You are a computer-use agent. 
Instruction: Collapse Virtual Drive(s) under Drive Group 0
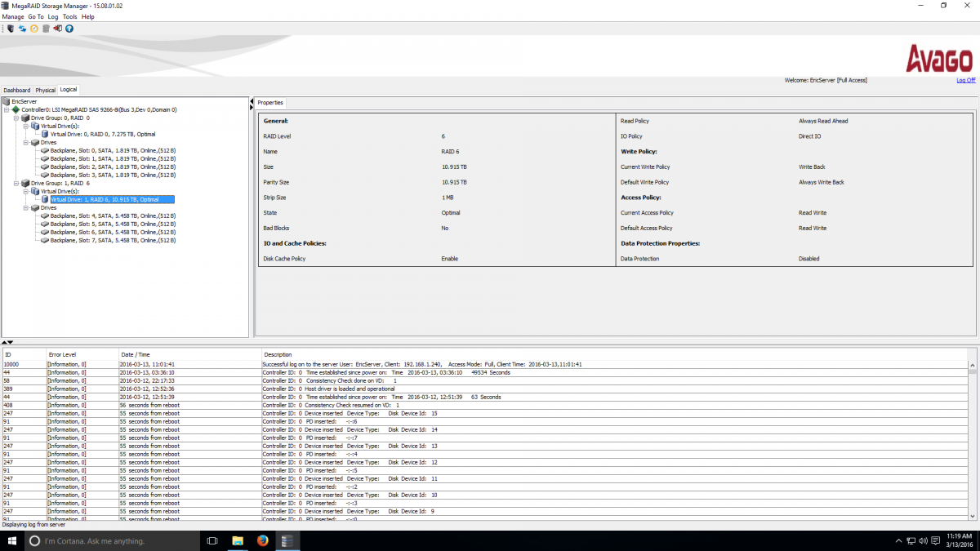[x=26, y=126]
